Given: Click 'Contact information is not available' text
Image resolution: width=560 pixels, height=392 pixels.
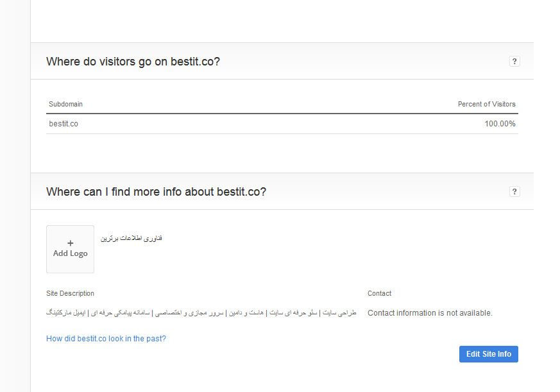Looking at the screenshot, I should pos(430,313).
